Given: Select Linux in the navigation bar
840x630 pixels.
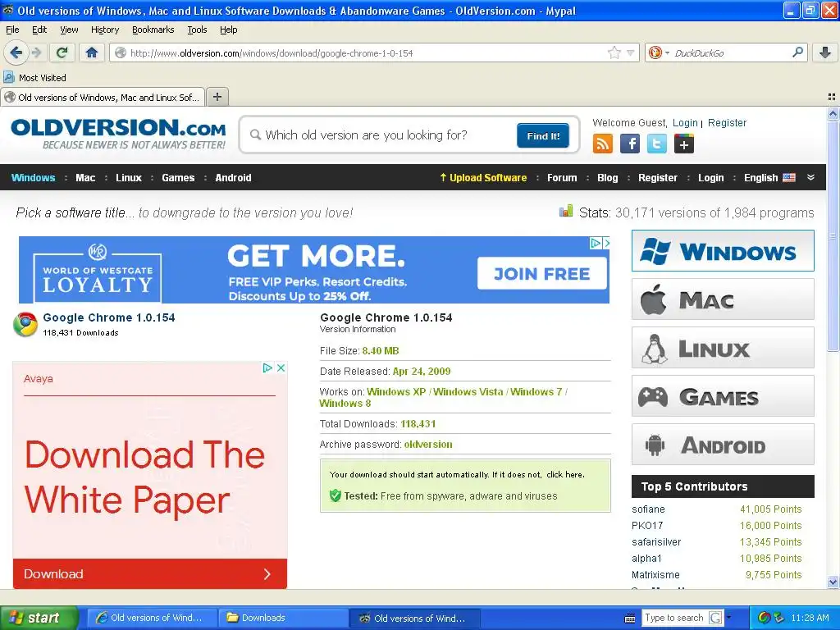Looking at the screenshot, I should 129,177.
